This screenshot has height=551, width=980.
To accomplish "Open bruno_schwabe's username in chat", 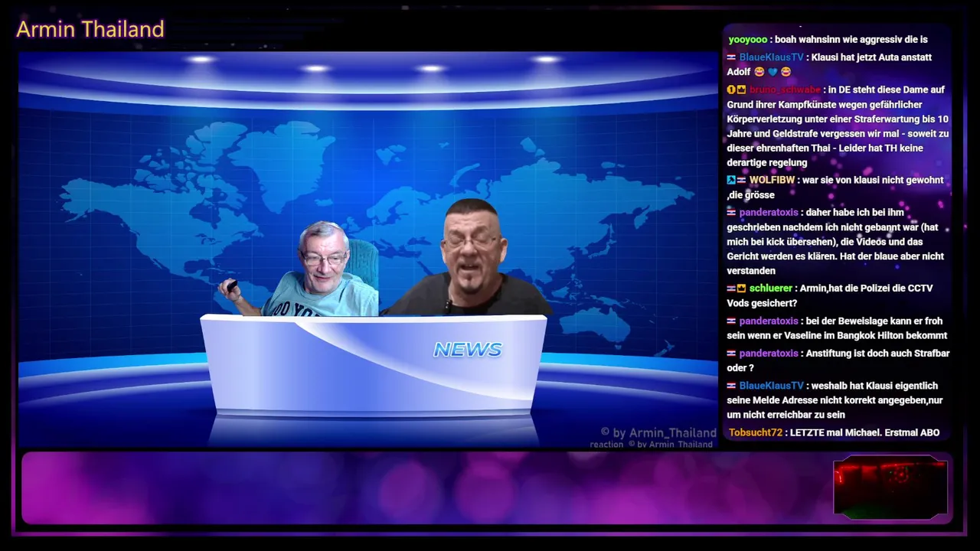I will 785,90.
